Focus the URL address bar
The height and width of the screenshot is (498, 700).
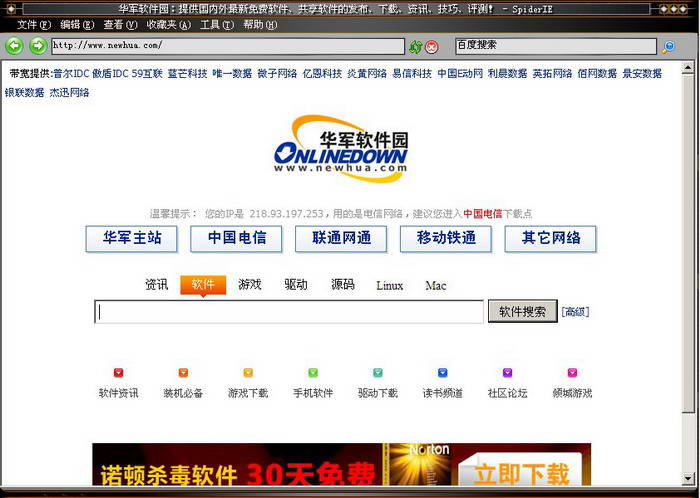(x=228, y=46)
